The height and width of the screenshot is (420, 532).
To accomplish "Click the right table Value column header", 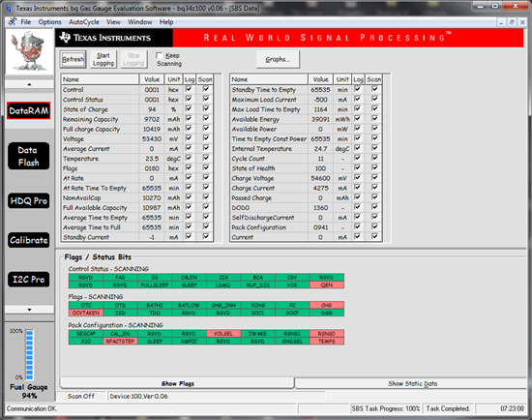I will tap(320, 79).
